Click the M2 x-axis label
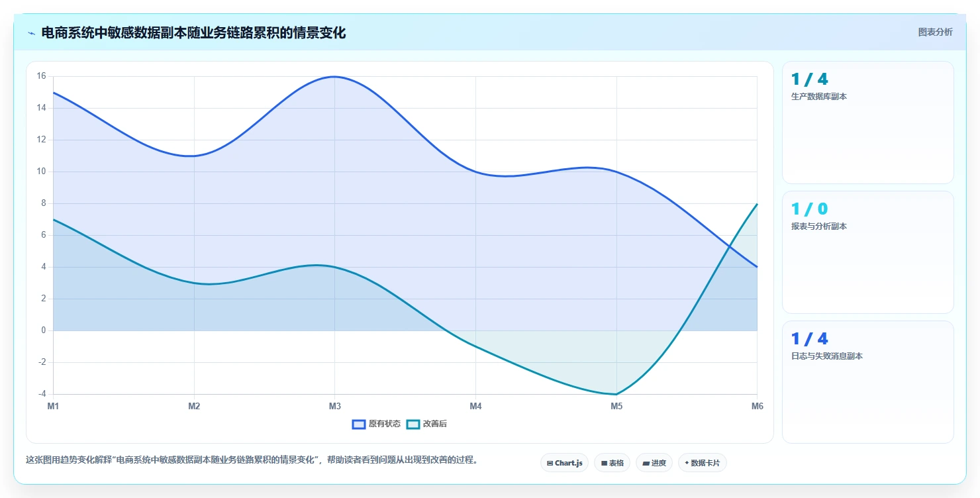Image resolution: width=980 pixels, height=498 pixels. point(194,406)
